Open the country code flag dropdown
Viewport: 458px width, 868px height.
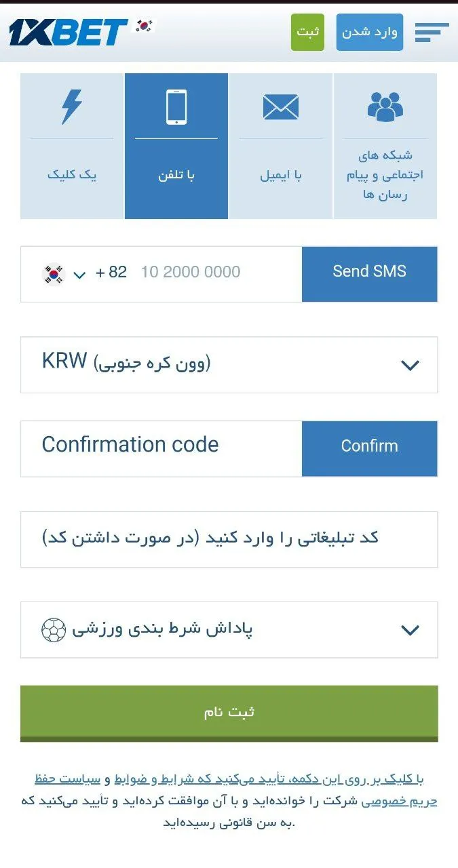[x=64, y=274]
